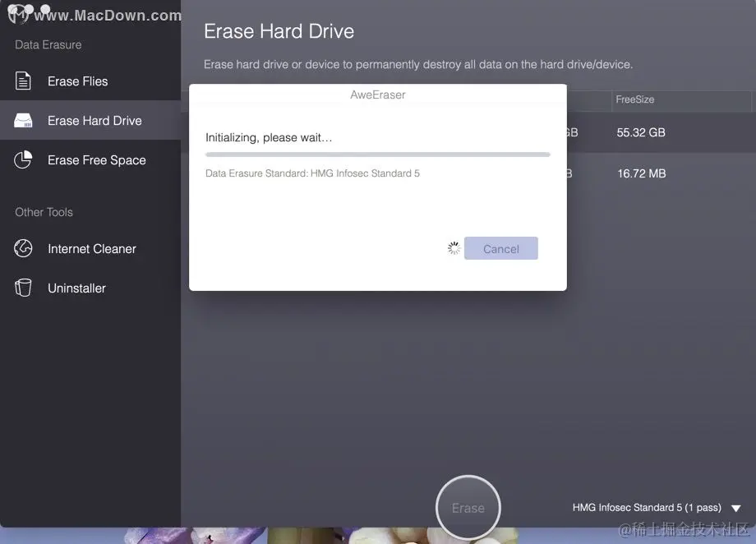Click the round Erase button
This screenshot has height=544, width=756.
click(468, 507)
